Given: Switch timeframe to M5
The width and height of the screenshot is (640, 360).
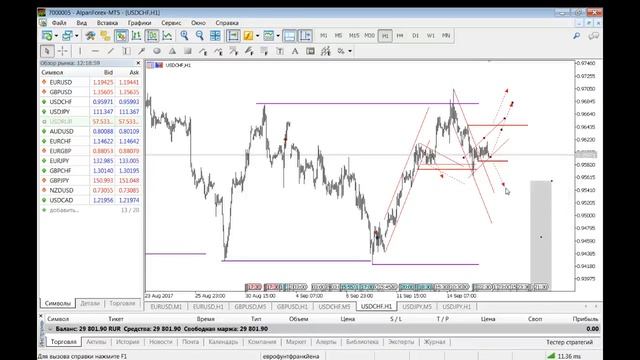Looking at the screenshot, I should [338, 36].
